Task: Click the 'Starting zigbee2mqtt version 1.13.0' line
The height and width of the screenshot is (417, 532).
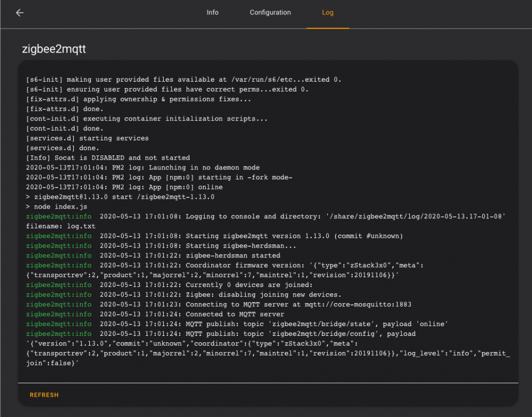Action: (x=215, y=236)
